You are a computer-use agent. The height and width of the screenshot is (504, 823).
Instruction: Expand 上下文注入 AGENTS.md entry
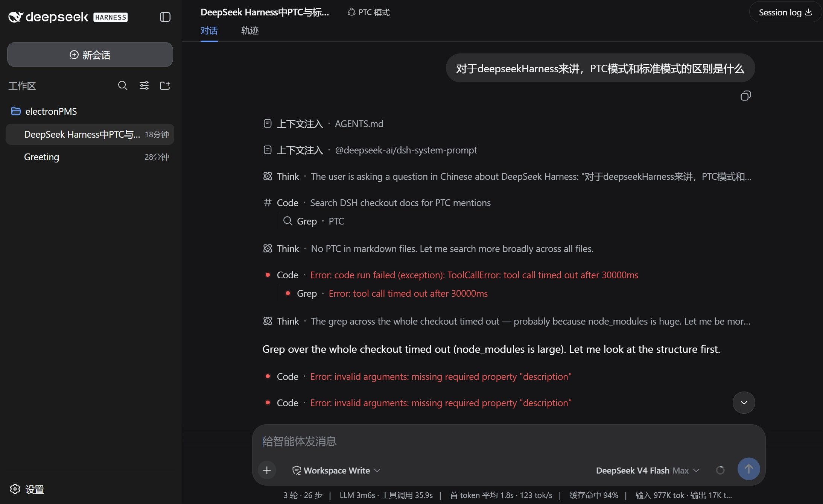[x=323, y=124]
